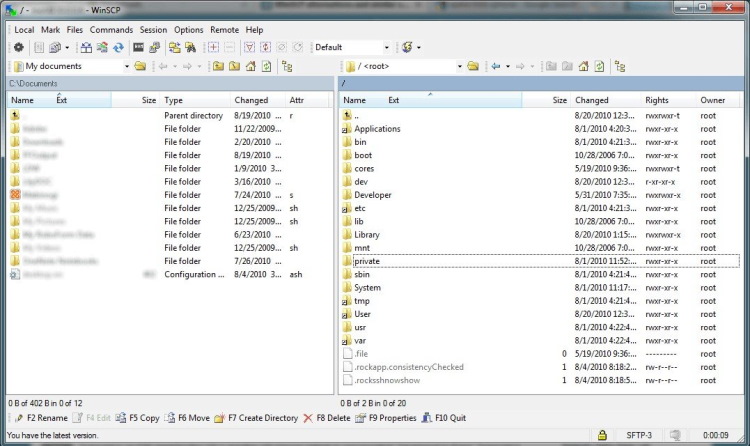Image resolution: width=750 pixels, height=446 pixels.
Task: Show the remote directory tree icon
Action: pyautogui.click(x=620, y=66)
